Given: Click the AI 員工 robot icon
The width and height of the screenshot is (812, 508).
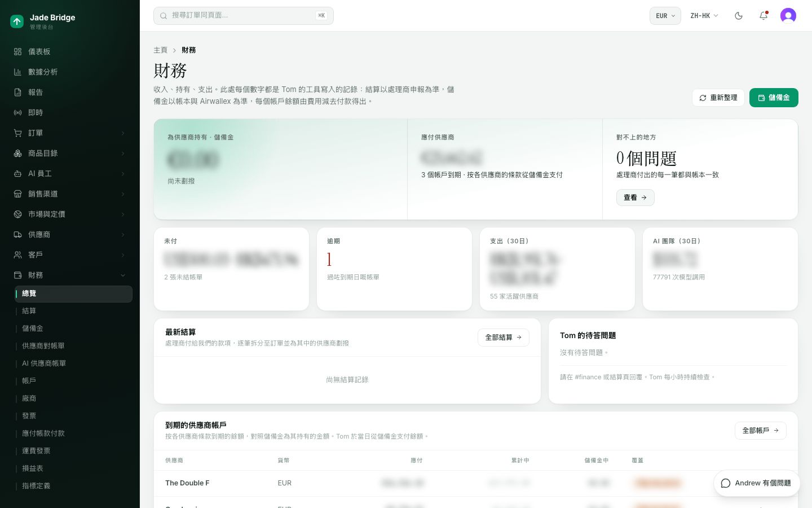Looking at the screenshot, I should 17,173.
